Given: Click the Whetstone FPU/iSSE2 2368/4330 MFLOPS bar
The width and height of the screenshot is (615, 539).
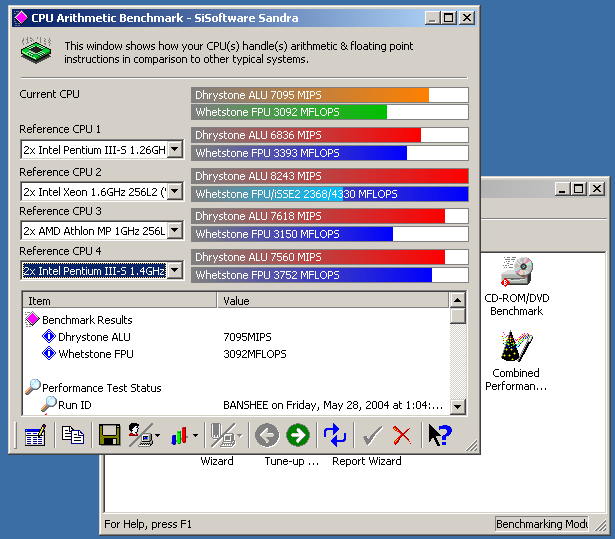Looking at the screenshot, I should (x=329, y=194).
